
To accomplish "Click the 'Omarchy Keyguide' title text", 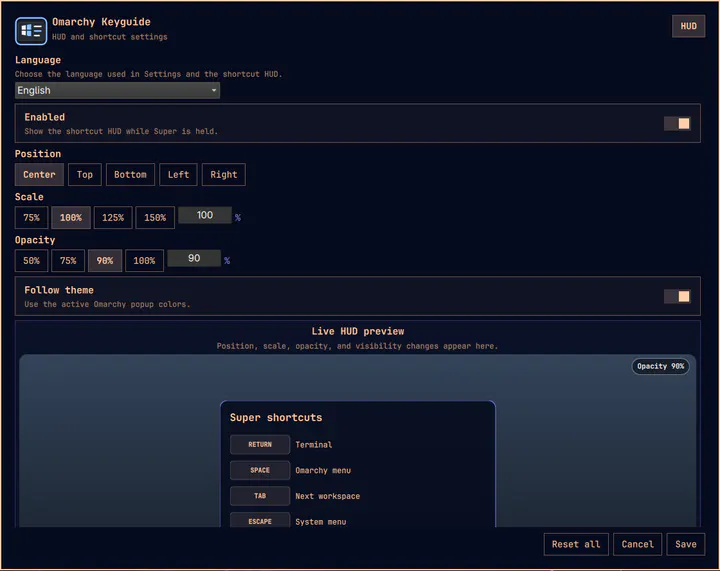I will tap(101, 22).
